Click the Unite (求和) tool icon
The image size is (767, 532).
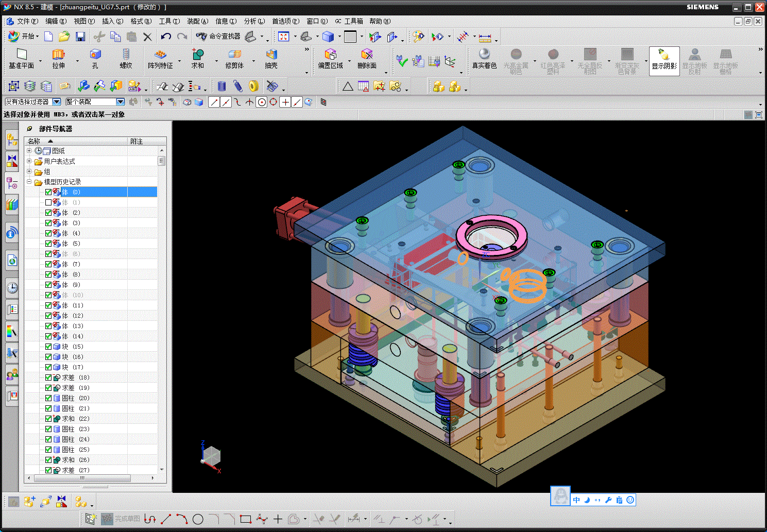pos(198,55)
